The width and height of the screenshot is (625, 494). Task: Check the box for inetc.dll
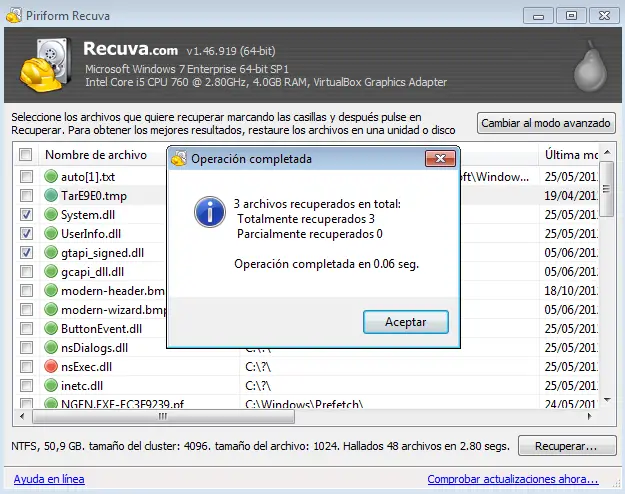click(x=26, y=386)
